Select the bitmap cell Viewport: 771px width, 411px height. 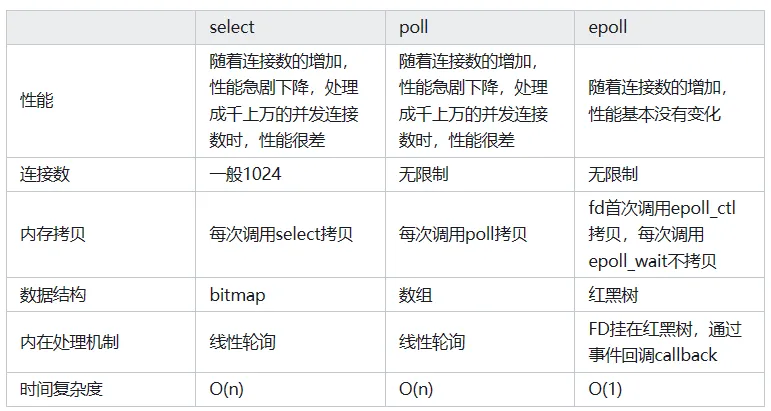(x=237, y=295)
